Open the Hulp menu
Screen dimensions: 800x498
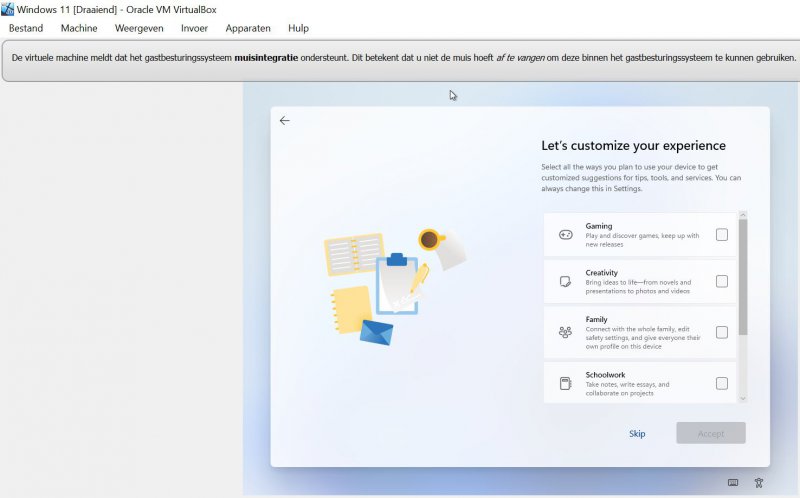click(x=298, y=28)
